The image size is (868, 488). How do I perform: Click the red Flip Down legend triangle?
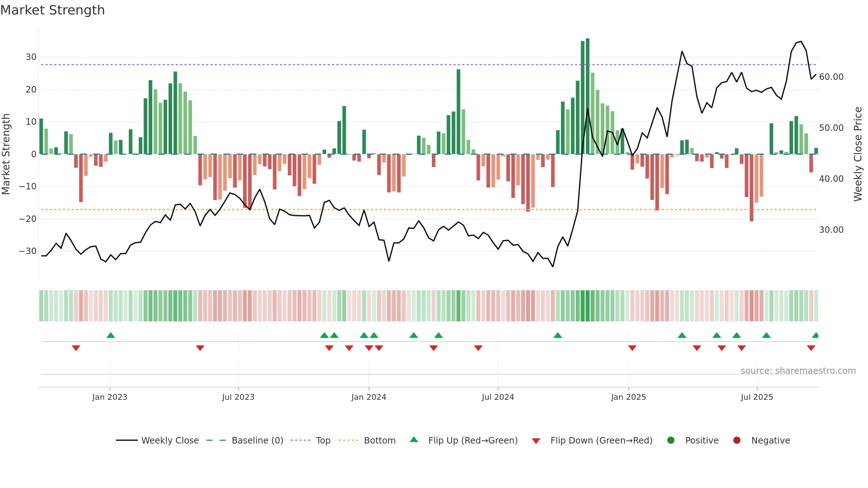pos(536,441)
